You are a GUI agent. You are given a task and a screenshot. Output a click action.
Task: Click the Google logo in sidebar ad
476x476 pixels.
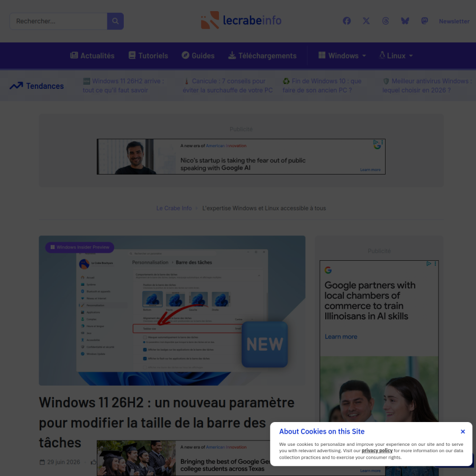tap(328, 270)
